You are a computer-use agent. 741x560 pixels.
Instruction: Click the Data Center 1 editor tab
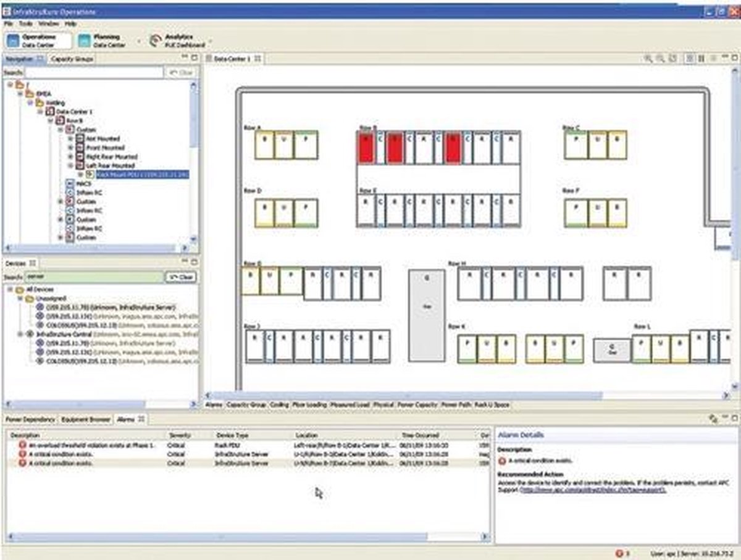(x=233, y=59)
